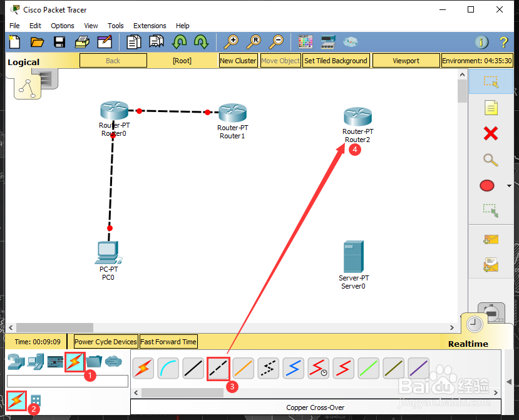Open the Extensions menu
Viewport: 519px width, 420px height.
[150, 26]
